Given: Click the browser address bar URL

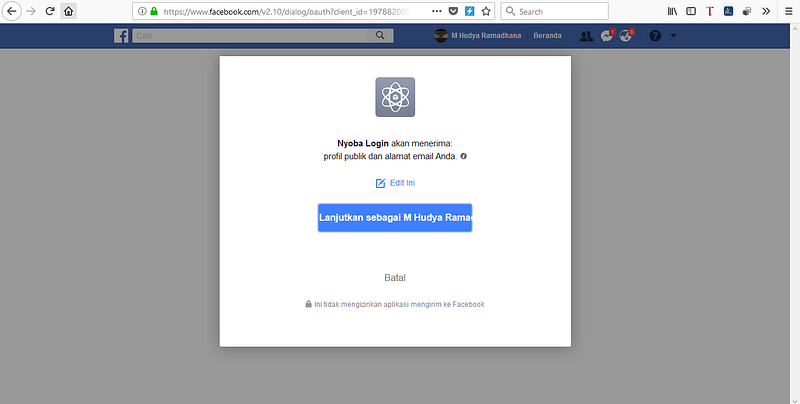Looking at the screenshot, I should [286, 11].
